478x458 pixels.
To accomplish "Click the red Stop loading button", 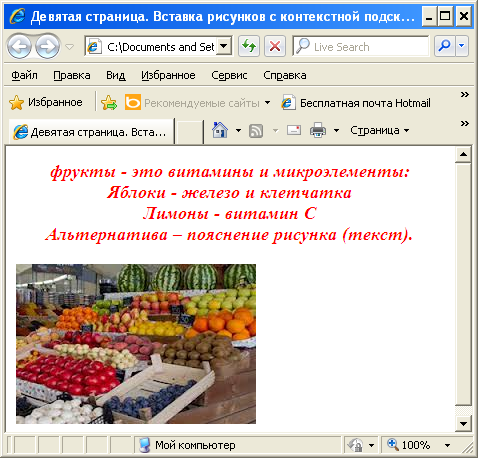I will coord(275,46).
